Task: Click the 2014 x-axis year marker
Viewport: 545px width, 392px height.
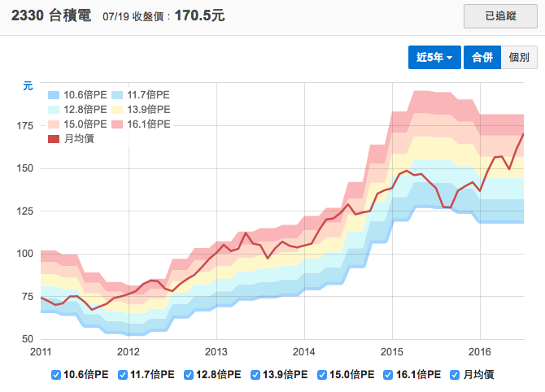Action: (x=304, y=351)
